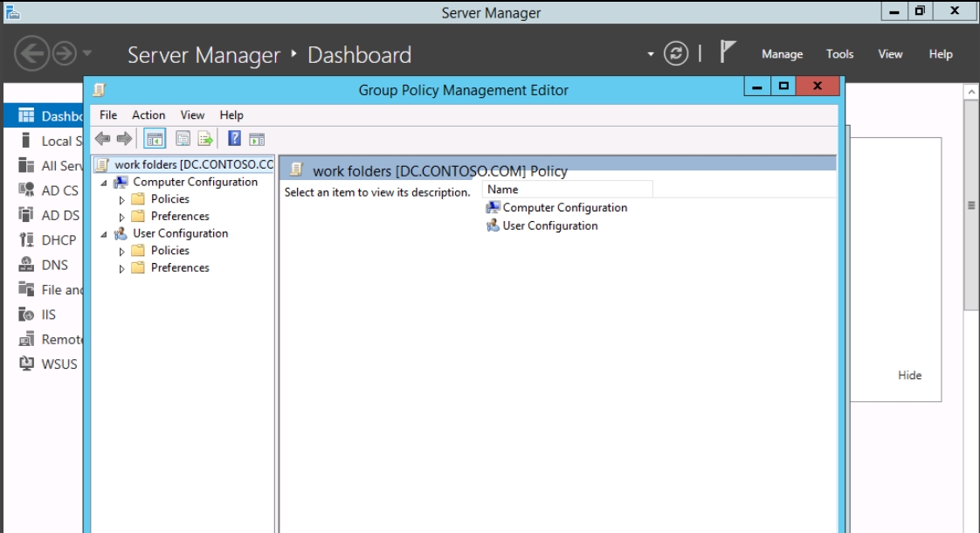Refresh the Server Manager dashboard
Image resolution: width=980 pixels, height=533 pixels.
[676, 53]
